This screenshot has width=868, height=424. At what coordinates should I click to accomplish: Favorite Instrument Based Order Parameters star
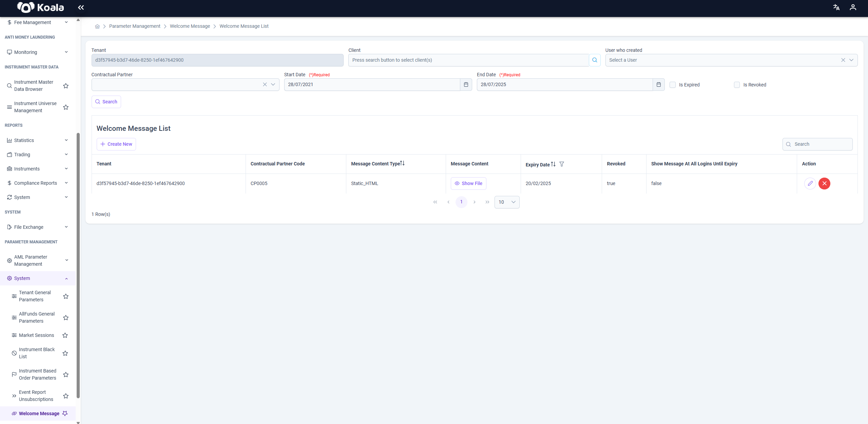click(x=66, y=375)
